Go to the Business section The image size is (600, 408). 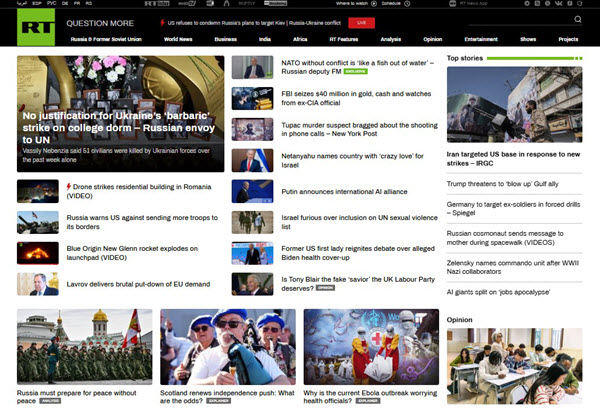[x=225, y=39]
